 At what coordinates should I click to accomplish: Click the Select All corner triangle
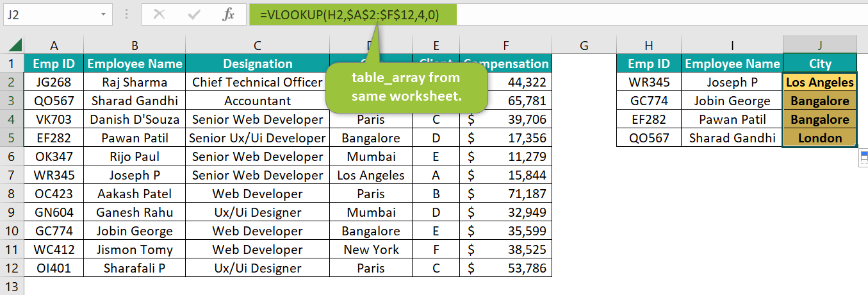pyautogui.click(x=15, y=45)
